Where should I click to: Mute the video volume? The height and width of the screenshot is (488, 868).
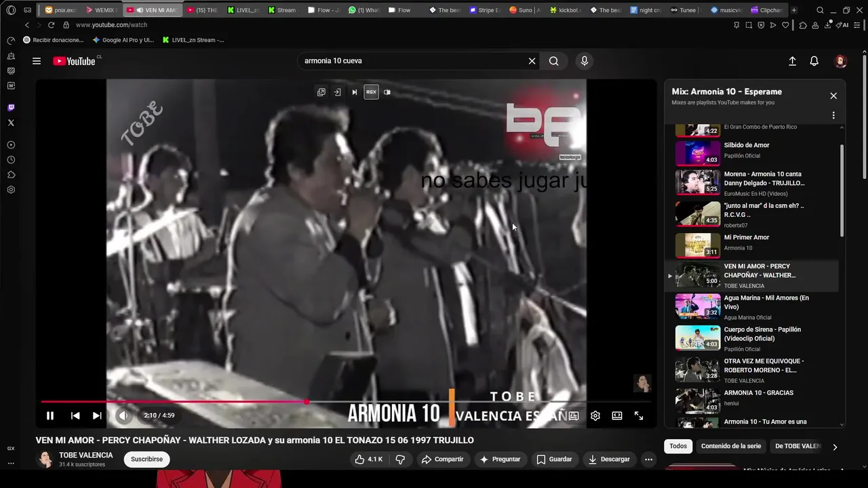tap(123, 415)
